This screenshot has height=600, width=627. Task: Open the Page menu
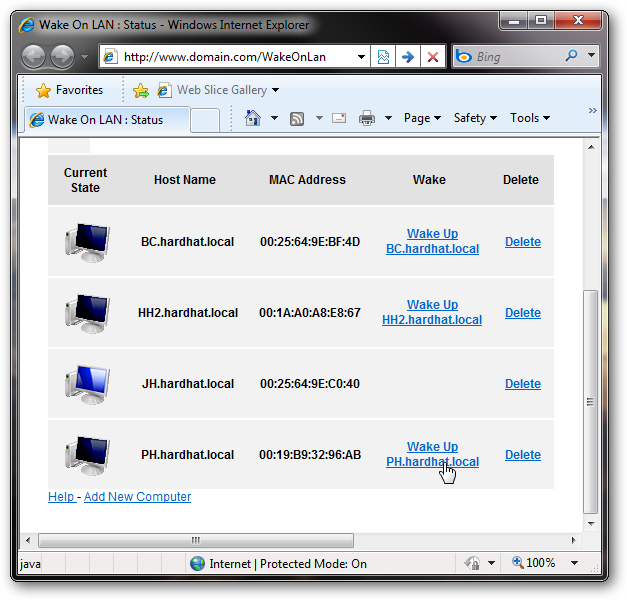click(x=422, y=118)
